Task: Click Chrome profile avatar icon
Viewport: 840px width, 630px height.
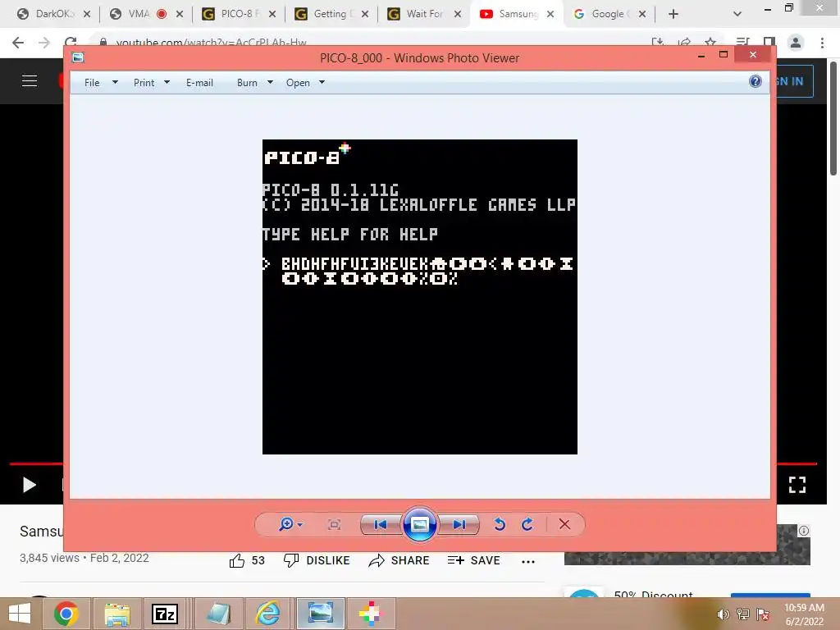Action: (796, 43)
